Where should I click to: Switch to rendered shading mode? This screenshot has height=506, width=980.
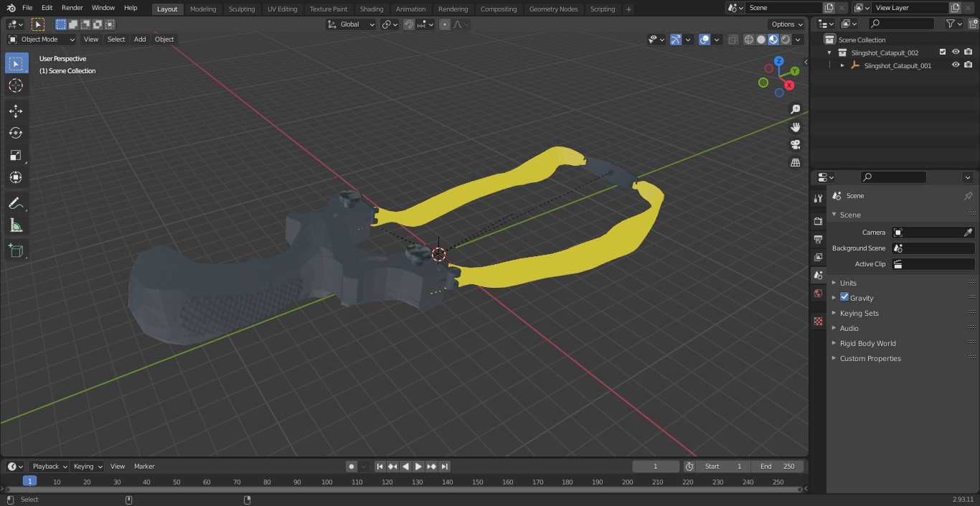[786, 39]
